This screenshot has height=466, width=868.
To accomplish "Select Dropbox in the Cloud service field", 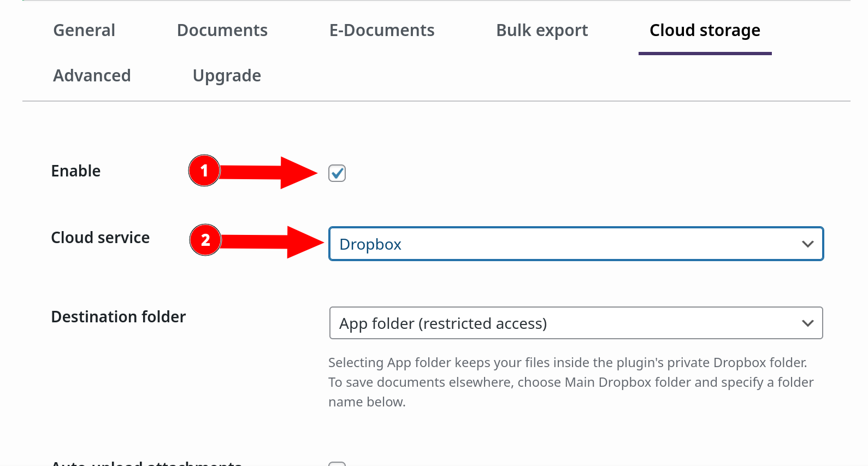I will tap(370, 244).
